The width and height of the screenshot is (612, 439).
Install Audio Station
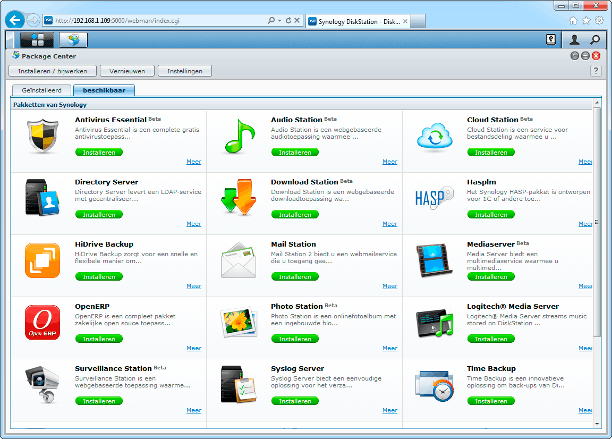[295, 152]
